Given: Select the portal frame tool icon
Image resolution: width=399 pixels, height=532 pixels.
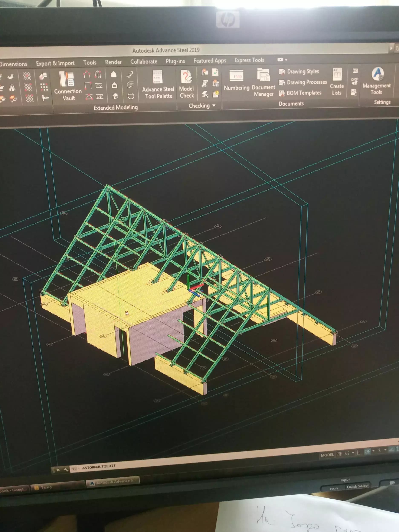Looking at the screenshot, I should tap(87, 74).
